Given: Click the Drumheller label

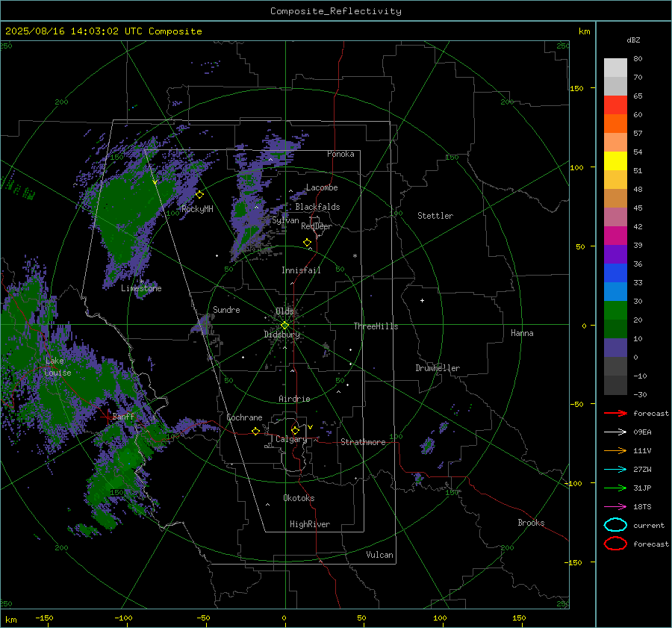Looking at the screenshot, I should click(x=438, y=368).
